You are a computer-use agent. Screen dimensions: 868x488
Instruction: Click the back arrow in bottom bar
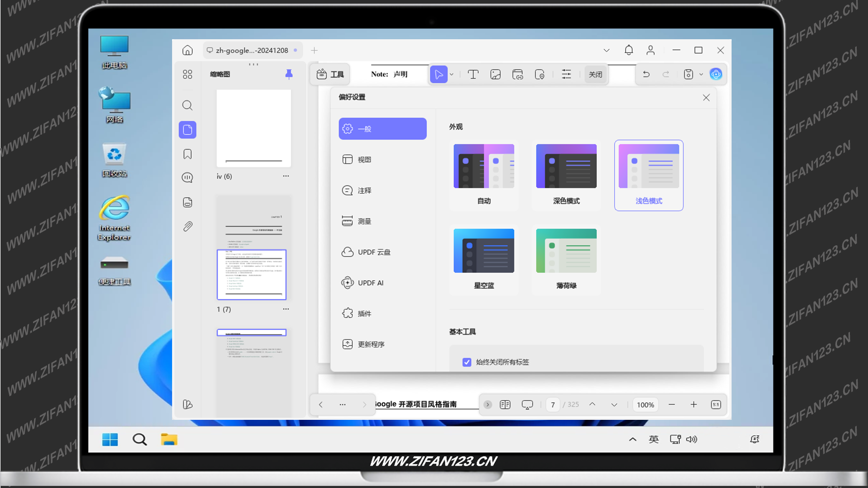tap(321, 405)
